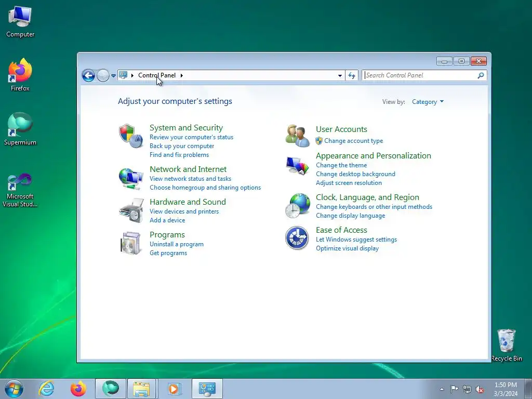Refresh the Control Panel view
This screenshot has width=532, height=399.
[352, 75]
